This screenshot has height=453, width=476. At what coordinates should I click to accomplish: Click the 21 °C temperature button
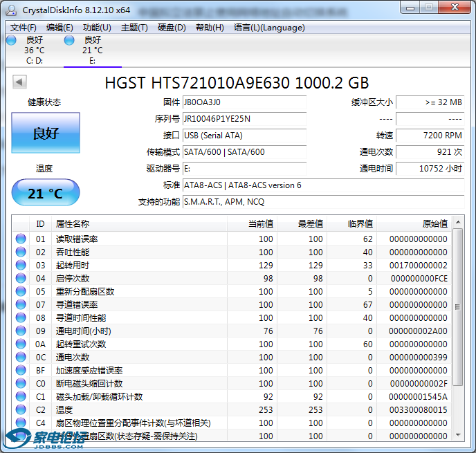pyautogui.click(x=46, y=193)
